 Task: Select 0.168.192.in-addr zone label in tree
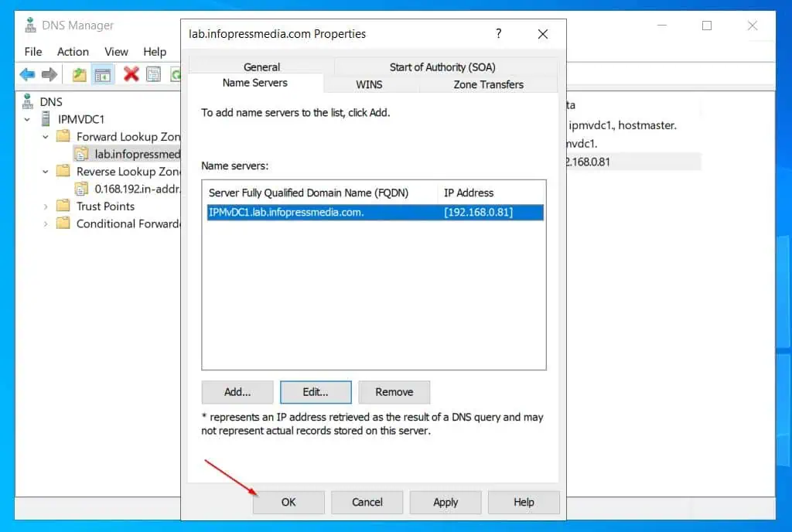pos(137,189)
